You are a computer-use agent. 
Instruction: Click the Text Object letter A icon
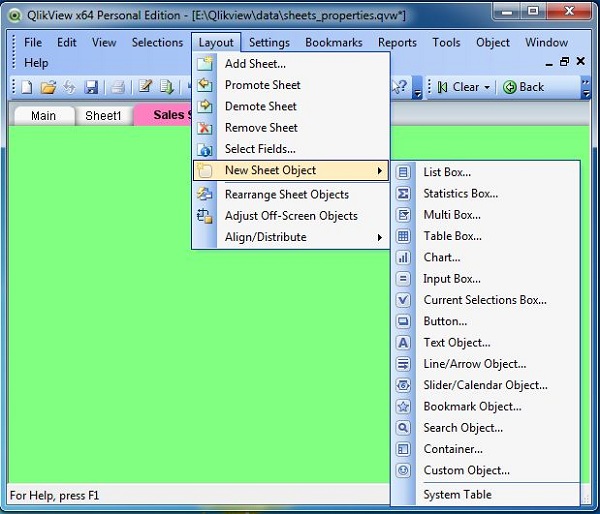coord(403,343)
